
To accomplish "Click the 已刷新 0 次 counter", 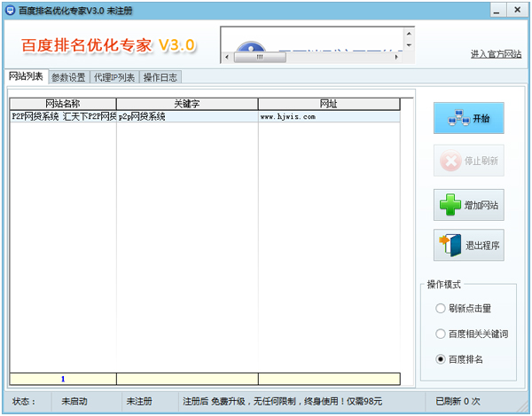I will point(458,402).
